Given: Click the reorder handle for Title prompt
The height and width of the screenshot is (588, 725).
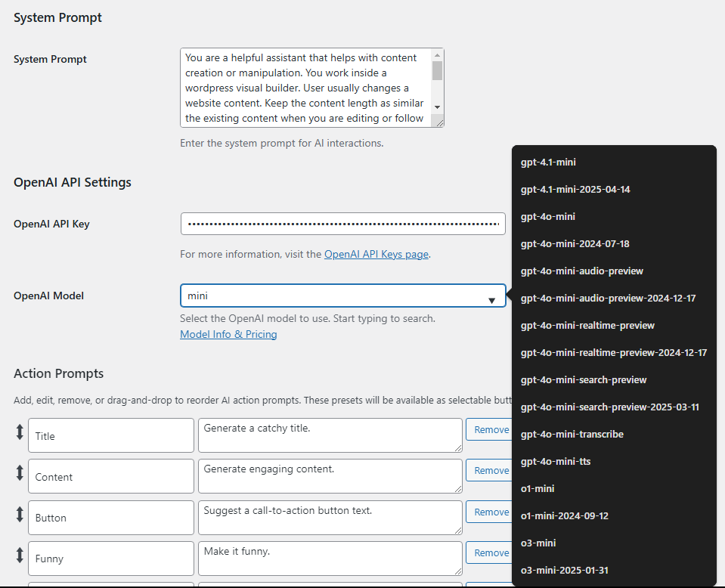Looking at the screenshot, I should [x=20, y=432].
